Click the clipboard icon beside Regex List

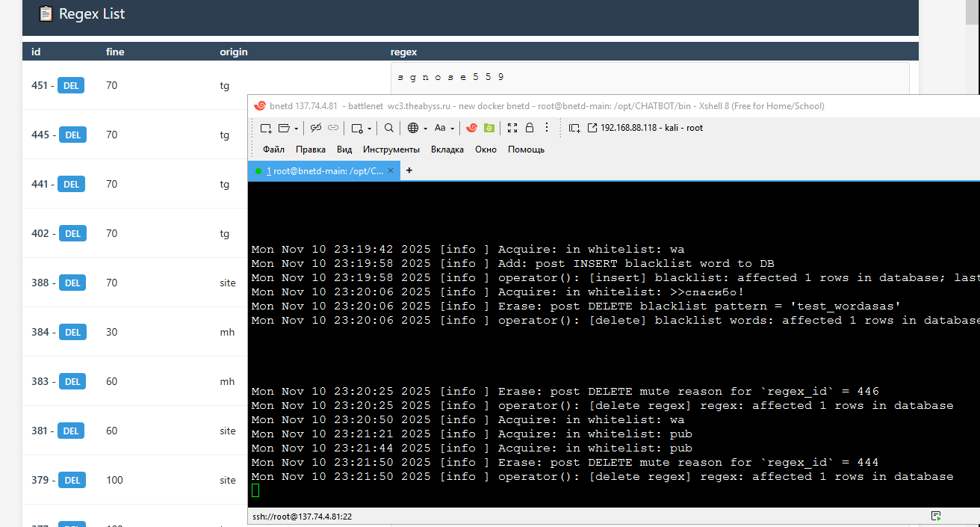pyautogui.click(x=46, y=13)
